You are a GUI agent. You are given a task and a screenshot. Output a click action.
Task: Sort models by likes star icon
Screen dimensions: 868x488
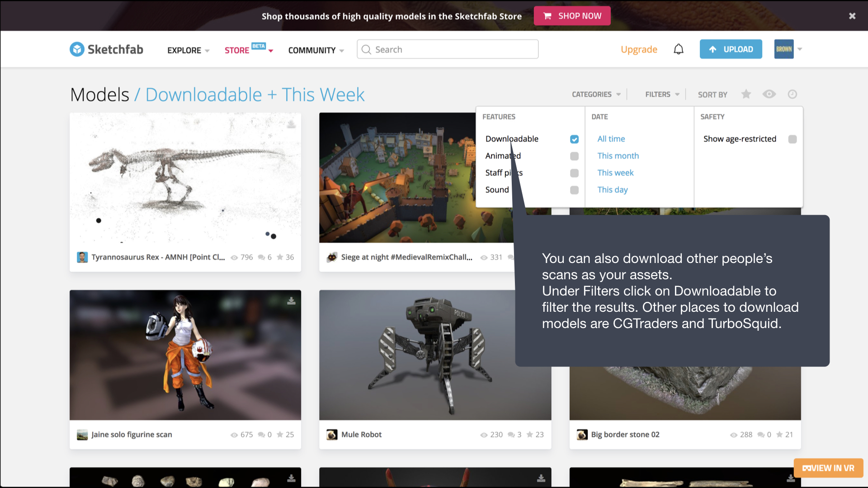(x=746, y=94)
